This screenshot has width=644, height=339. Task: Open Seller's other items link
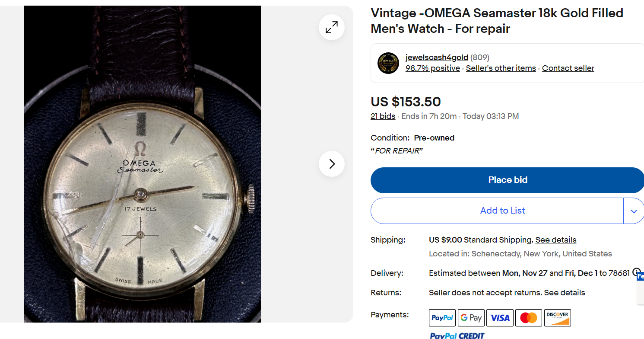[x=501, y=68]
